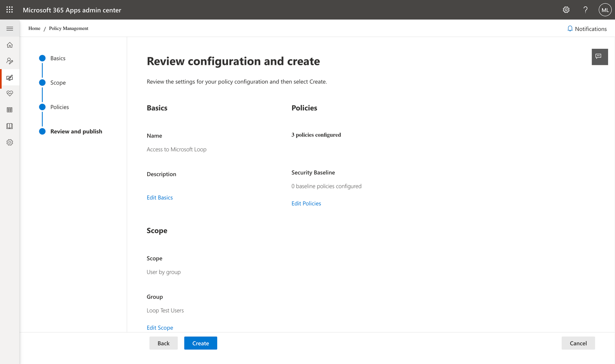Open the sidebar Settings gear icon
This screenshot has height=364, width=615.
10,142
